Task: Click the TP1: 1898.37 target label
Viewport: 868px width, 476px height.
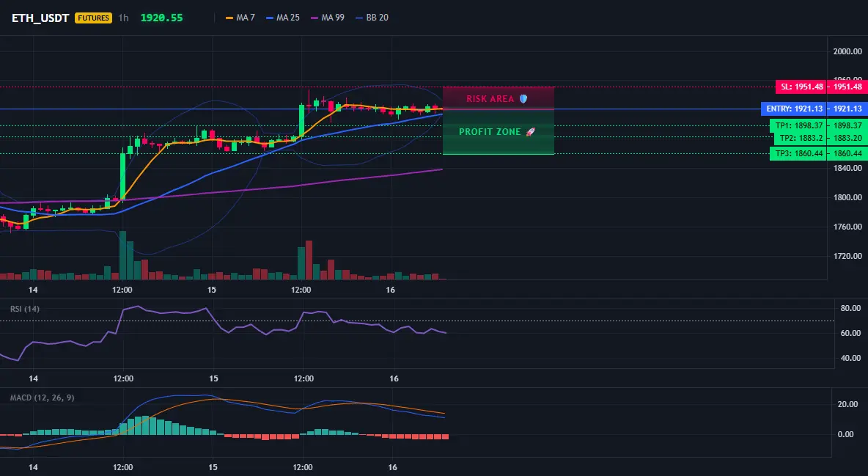Action: (799, 126)
